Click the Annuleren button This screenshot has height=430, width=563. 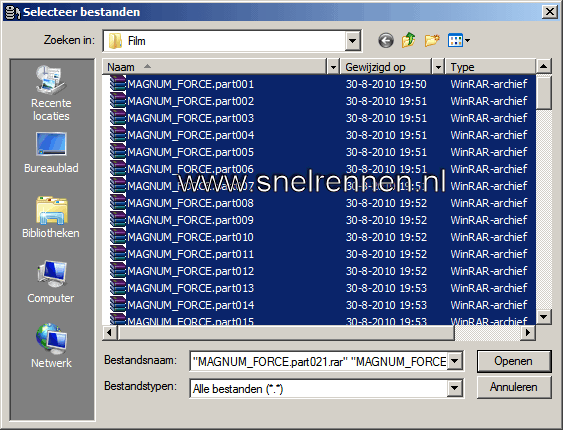pyautogui.click(x=514, y=387)
